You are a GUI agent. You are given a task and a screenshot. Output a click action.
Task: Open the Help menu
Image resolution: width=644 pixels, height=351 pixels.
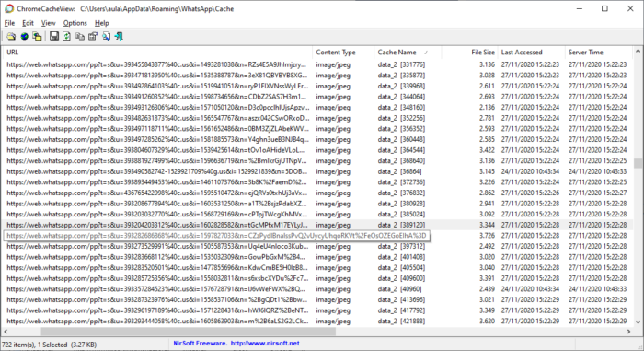[101, 23]
